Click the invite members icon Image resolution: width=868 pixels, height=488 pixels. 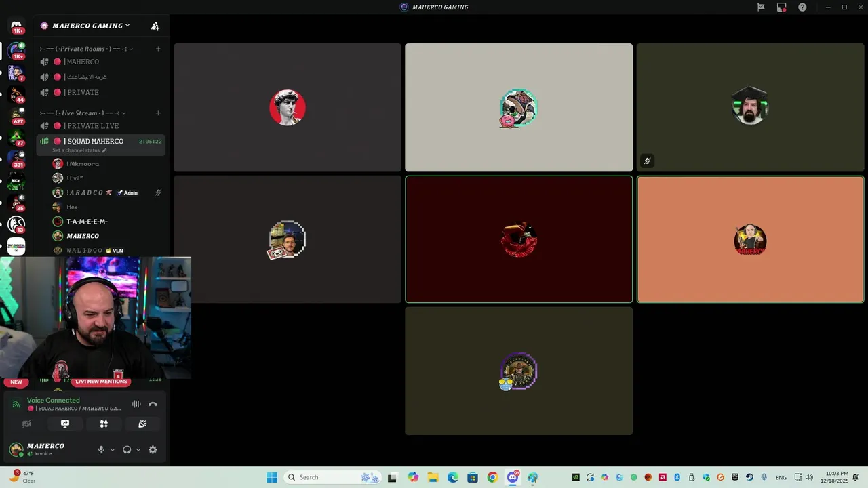[x=155, y=26]
